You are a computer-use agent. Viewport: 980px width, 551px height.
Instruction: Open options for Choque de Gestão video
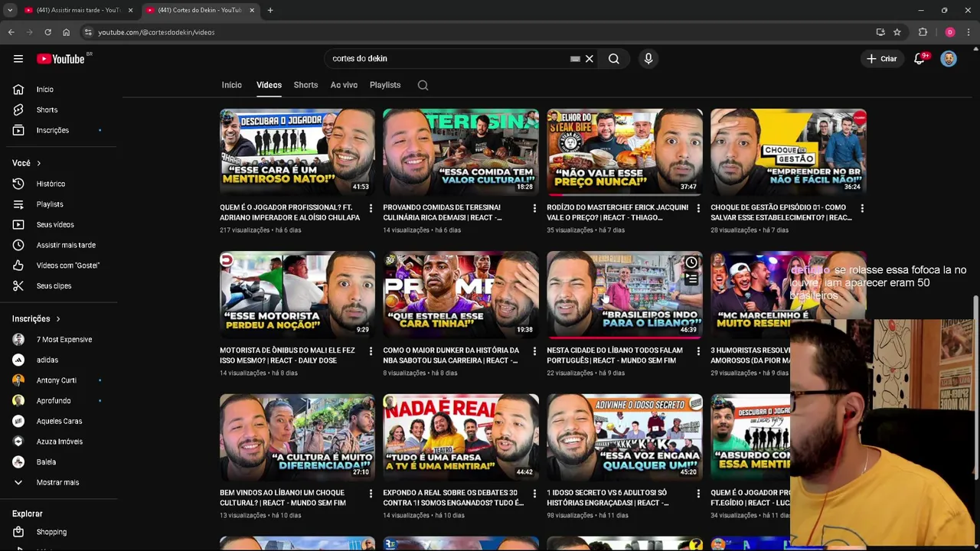point(862,208)
